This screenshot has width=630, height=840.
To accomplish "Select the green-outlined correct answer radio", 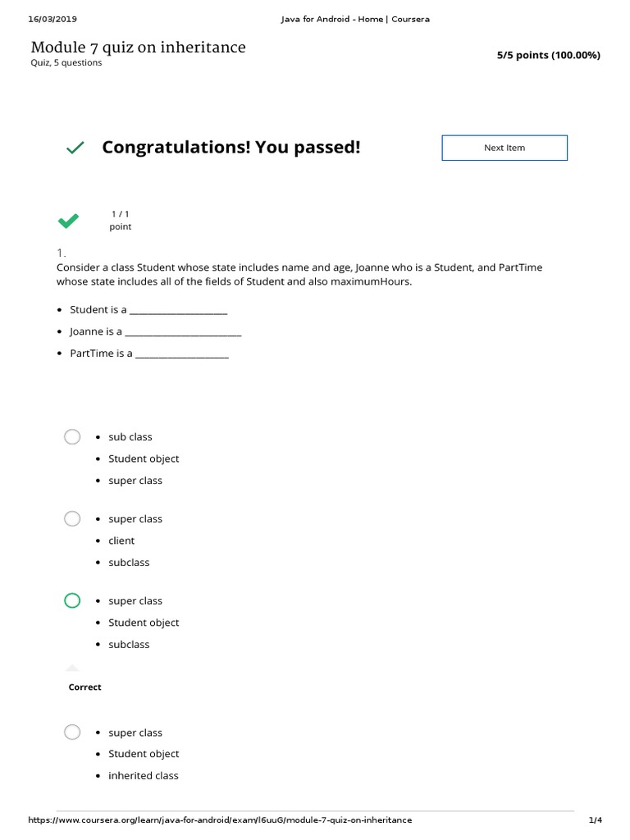I will (x=72, y=600).
